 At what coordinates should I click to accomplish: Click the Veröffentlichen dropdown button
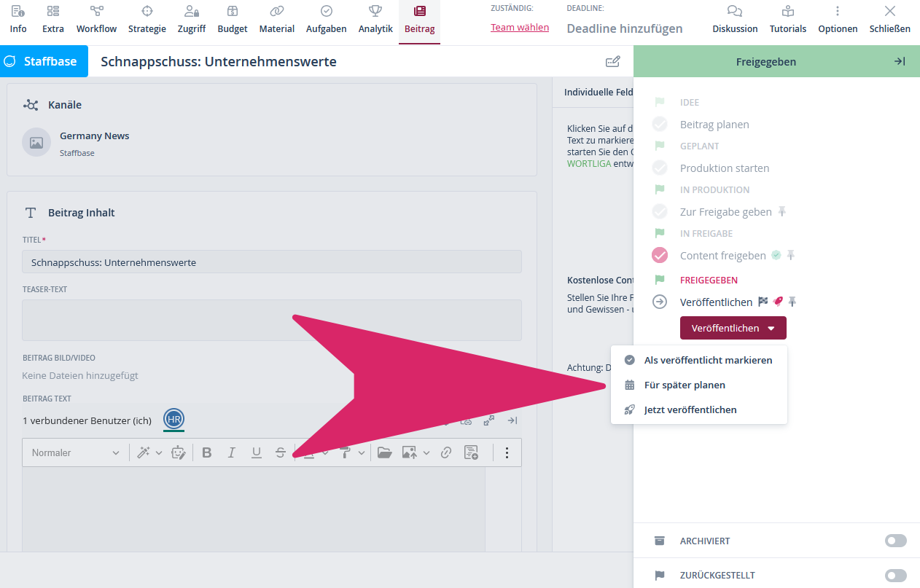click(733, 328)
